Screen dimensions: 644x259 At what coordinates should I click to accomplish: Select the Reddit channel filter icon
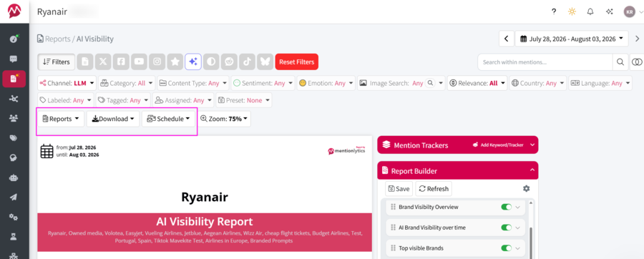coord(229,62)
